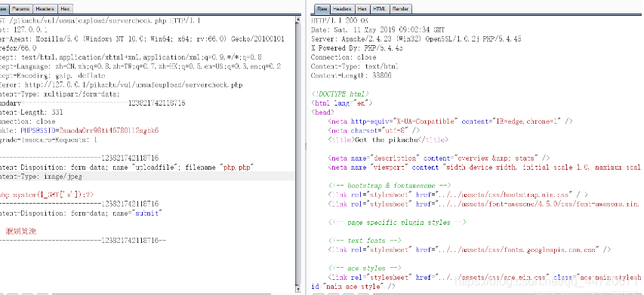Click the <!DOCTYPE html> line
Viewport: 644px width, 295px height.
pos(340,94)
